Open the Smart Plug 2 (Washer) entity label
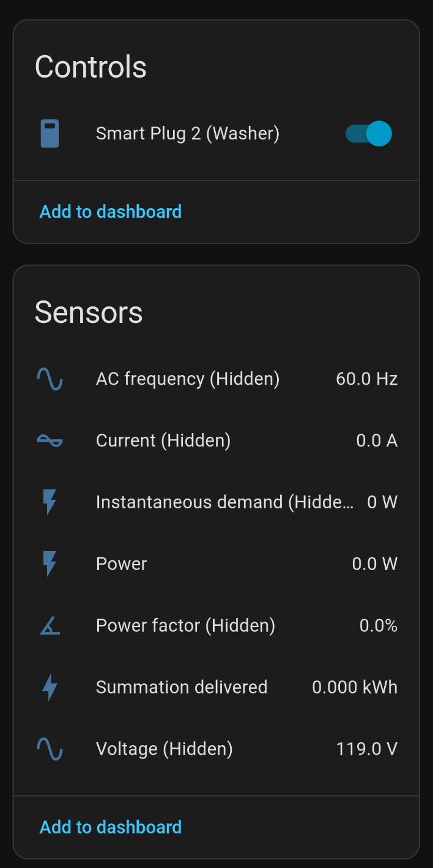The height and width of the screenshot is (868, 433). (187, 133)
